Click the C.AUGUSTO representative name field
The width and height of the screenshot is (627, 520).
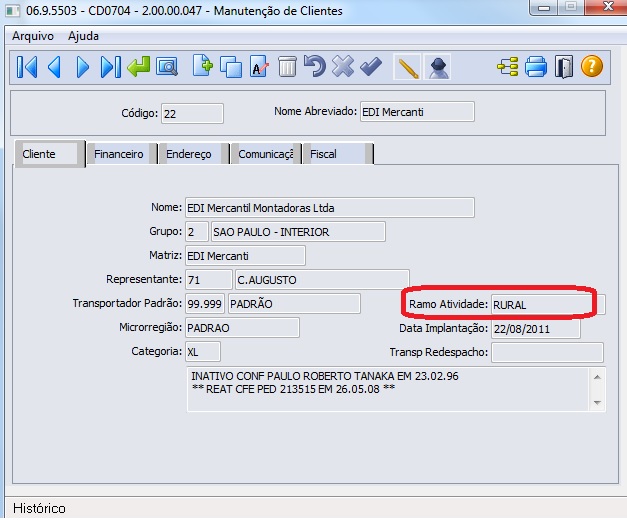(x=322, y=280)
